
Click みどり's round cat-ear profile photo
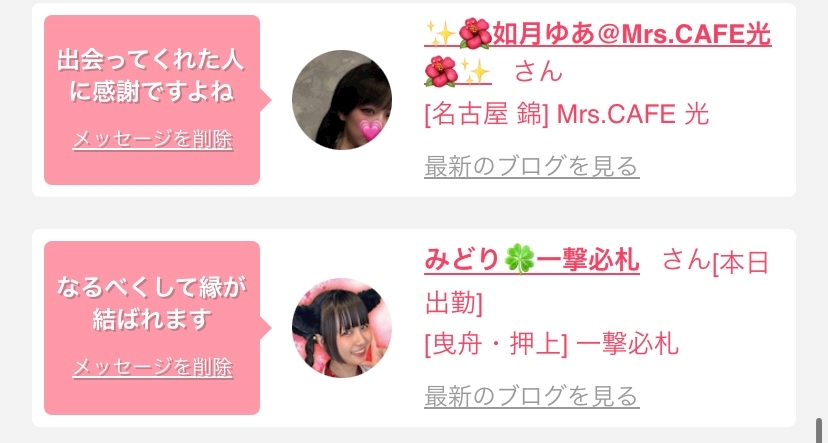coord(342,328)
